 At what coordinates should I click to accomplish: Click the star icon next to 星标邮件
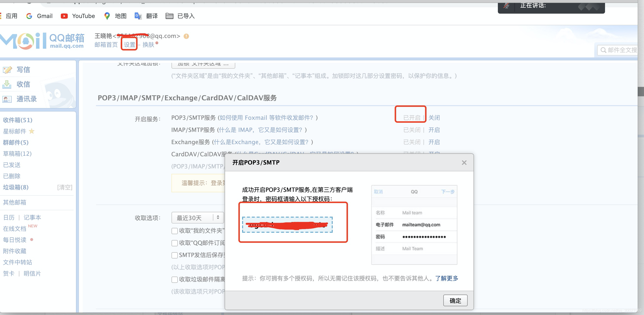point(32,131)
